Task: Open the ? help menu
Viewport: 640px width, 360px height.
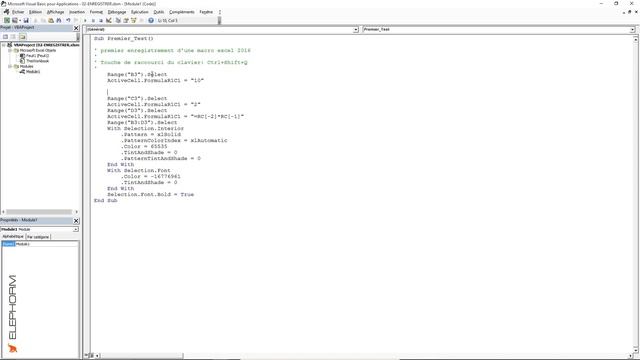Action: (220, 12)
